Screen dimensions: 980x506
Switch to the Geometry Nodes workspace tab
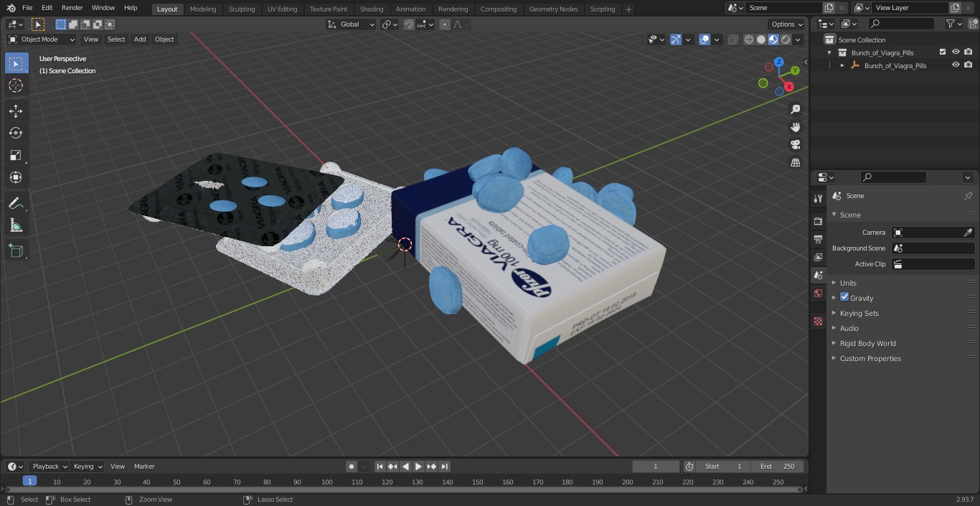(553, 9)
